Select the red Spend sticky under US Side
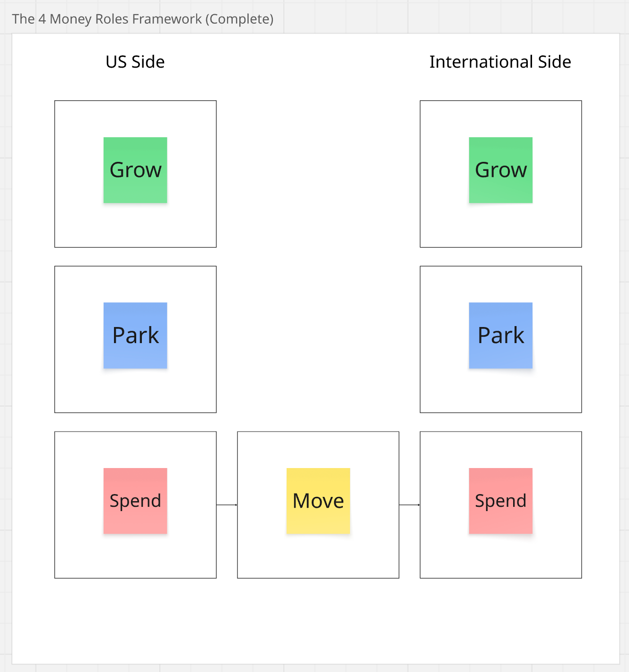Viewport: 629px width, 672px height. click(x=135, y=501)
